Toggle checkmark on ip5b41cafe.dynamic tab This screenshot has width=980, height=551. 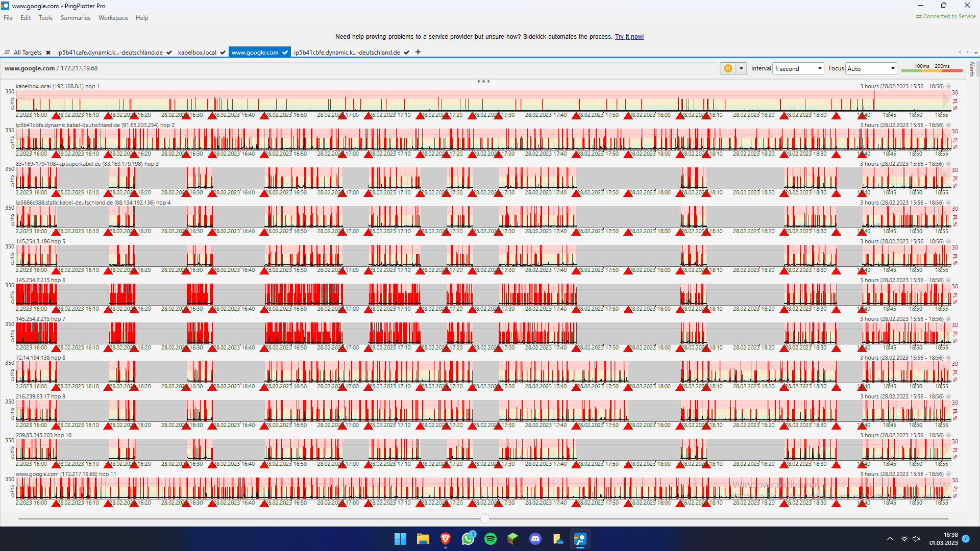click(x=169, y=53)
